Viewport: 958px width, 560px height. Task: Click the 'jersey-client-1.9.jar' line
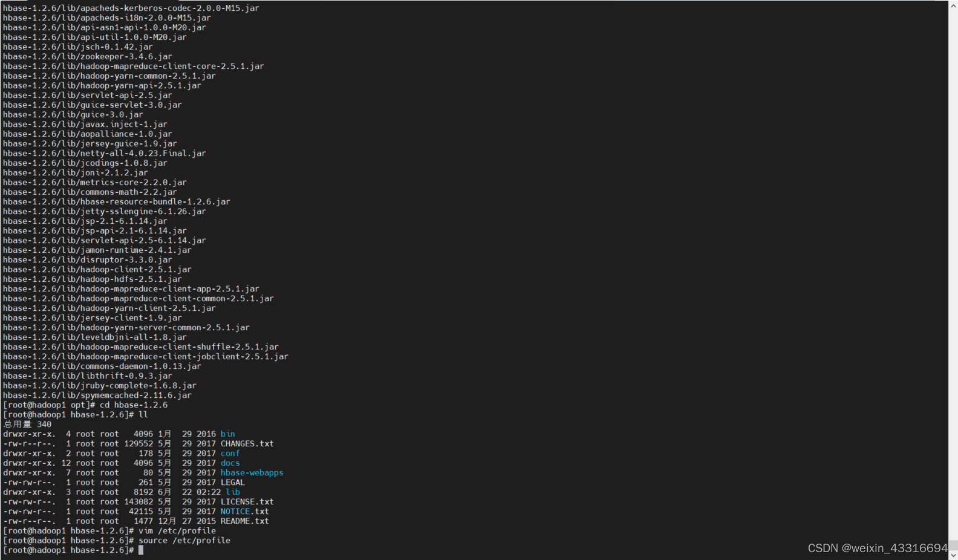93,318
